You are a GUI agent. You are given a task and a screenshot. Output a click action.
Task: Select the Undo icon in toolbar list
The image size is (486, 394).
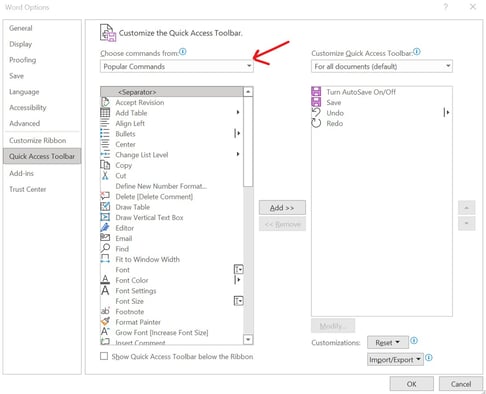click(316, 113)
